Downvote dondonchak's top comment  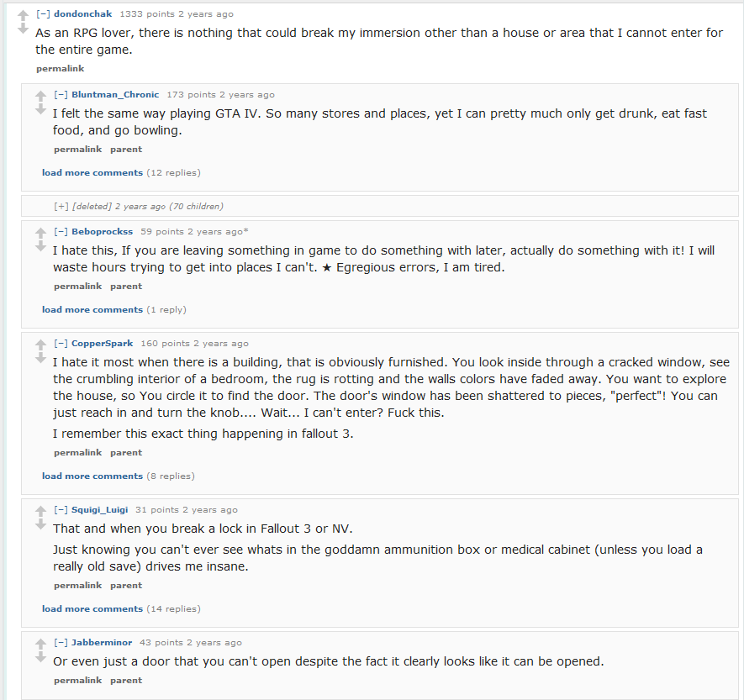23,29
